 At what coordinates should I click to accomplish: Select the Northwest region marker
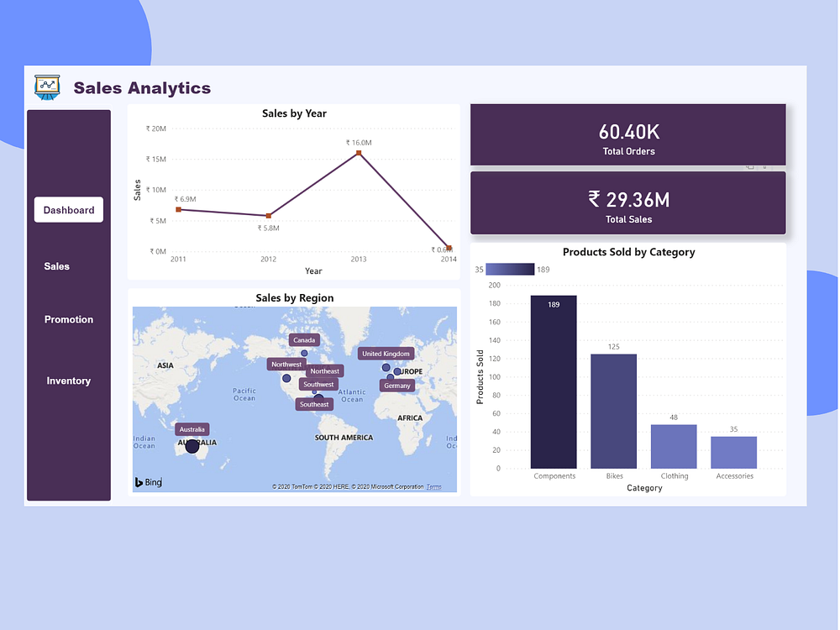click(286, 364)
